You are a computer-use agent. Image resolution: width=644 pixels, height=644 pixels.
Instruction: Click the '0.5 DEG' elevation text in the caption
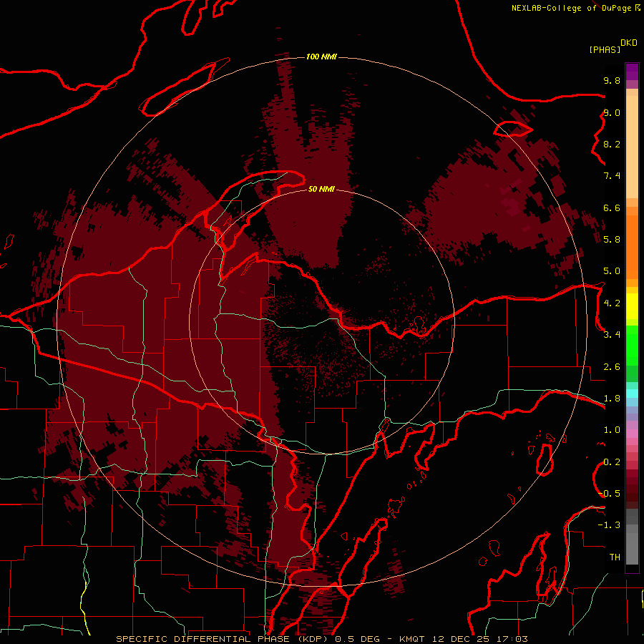pyautogui.click(x=357, y=639)
